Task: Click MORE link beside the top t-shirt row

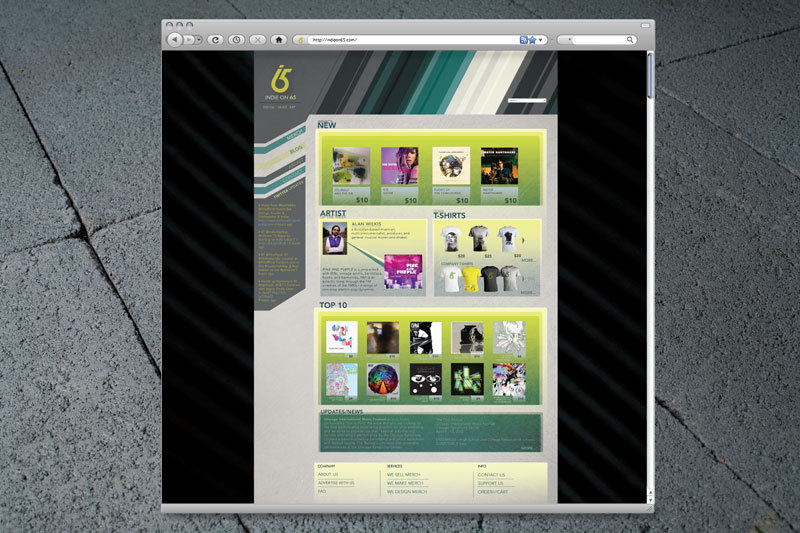Action: tap(528, 260)
